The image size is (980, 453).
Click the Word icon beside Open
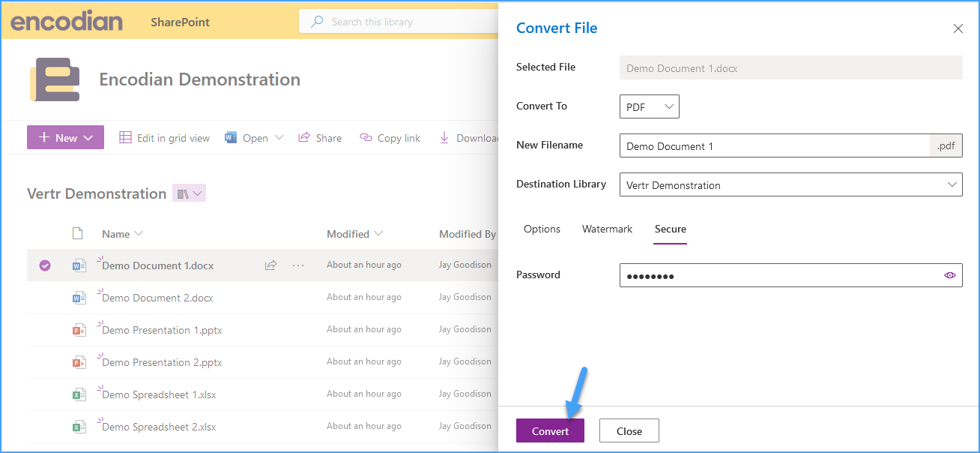click(x=231, y=137)
